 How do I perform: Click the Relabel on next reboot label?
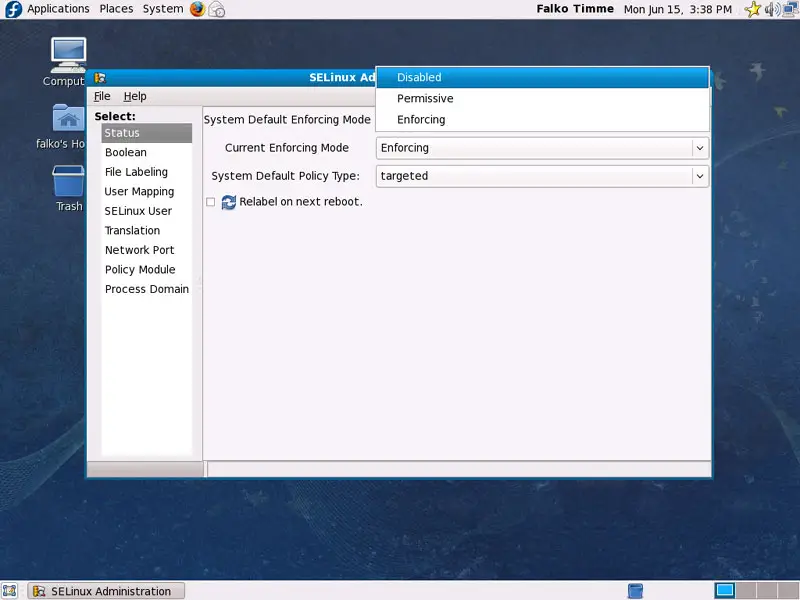(301, 202)
